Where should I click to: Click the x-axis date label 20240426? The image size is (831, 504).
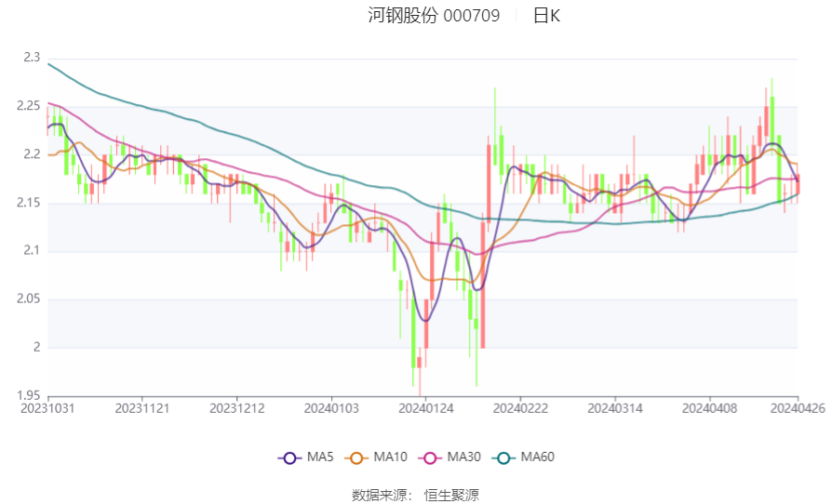click(797, 409)
